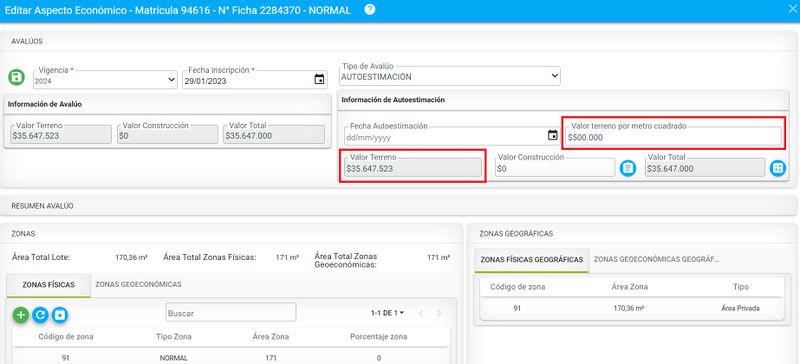800x364 pixels.
Task: Open Zonas Geoeconómicas Geográficas tab
Action: tap(657, 259)
